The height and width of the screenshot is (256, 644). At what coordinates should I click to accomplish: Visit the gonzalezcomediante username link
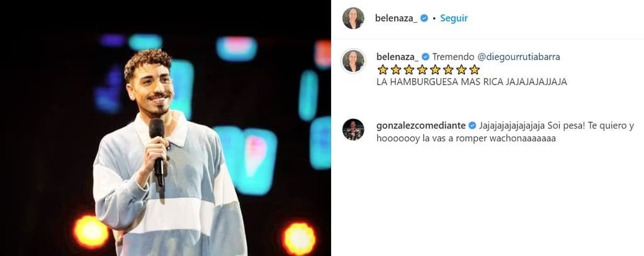click(421, 125)
